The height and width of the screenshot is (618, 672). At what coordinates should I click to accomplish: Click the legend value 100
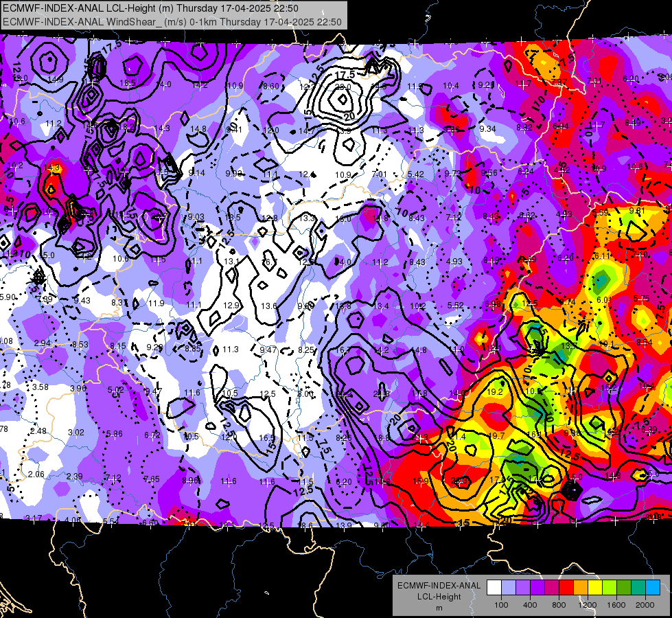(x=502, y=605)
